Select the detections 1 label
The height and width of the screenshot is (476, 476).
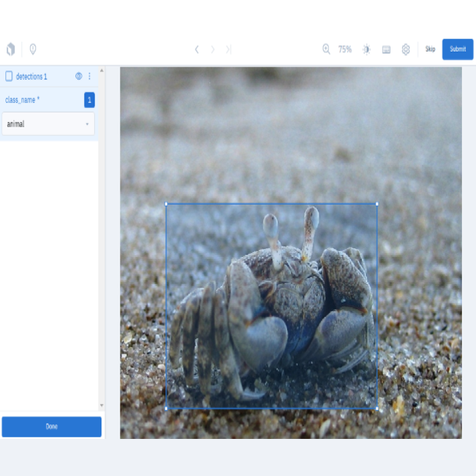click(x=32, y=77)
